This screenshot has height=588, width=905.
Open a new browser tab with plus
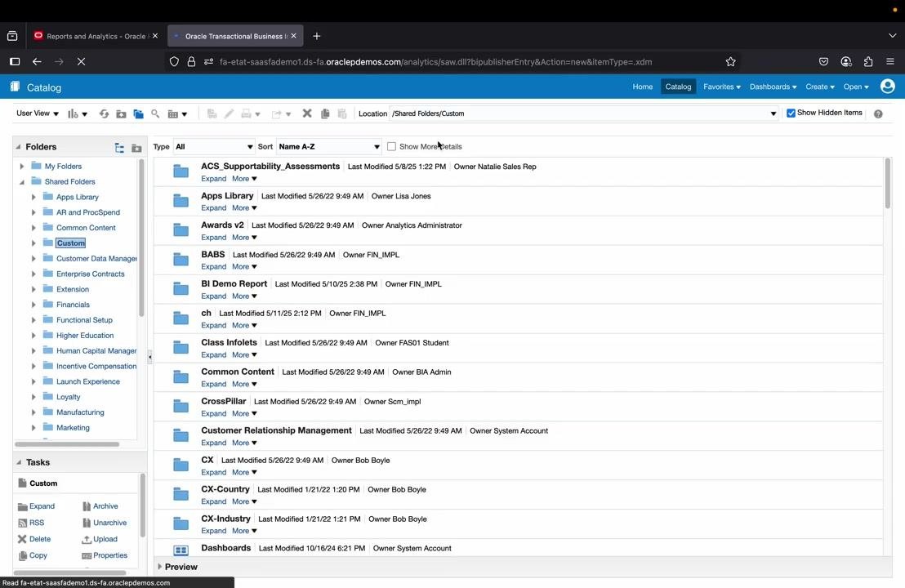[x=316, y=36]
